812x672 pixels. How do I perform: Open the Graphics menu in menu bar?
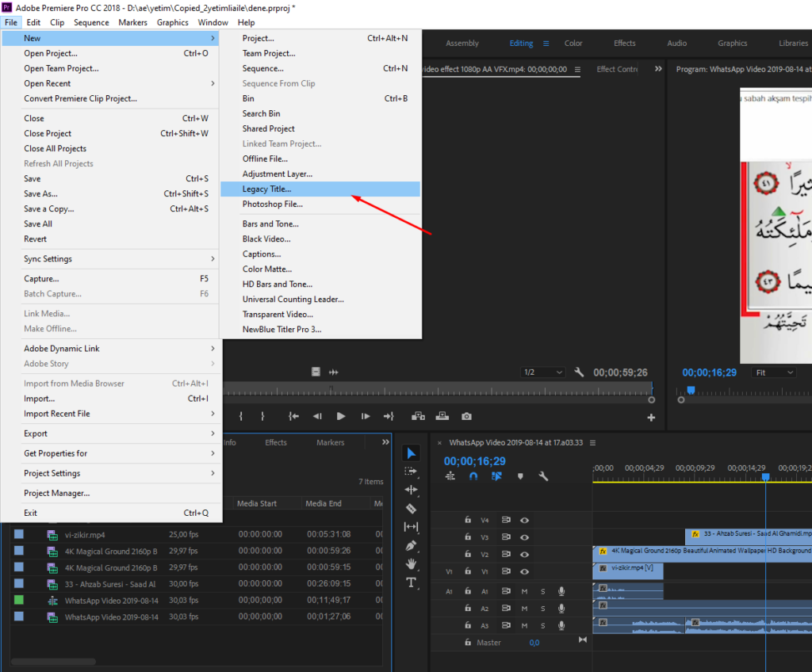(172, 22)
